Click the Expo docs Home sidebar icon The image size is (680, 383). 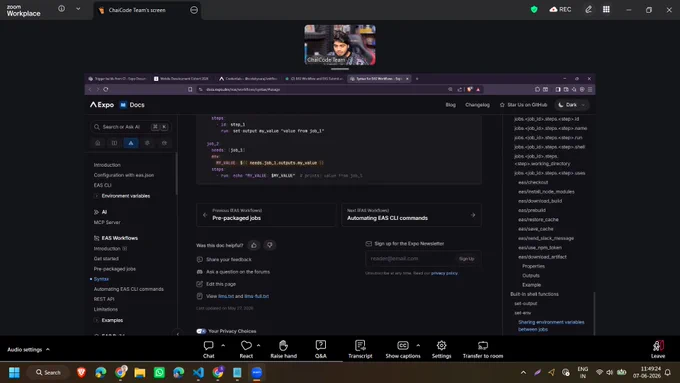tap(98, 143)
